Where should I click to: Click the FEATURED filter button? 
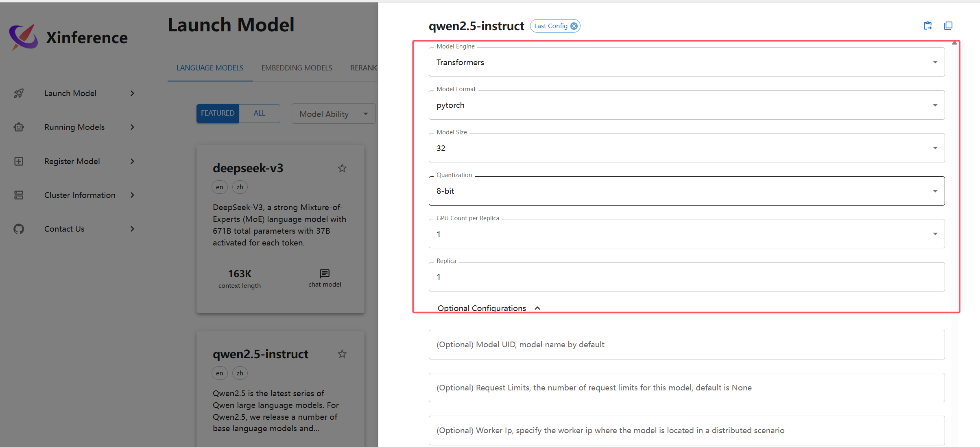click(218, 113)
